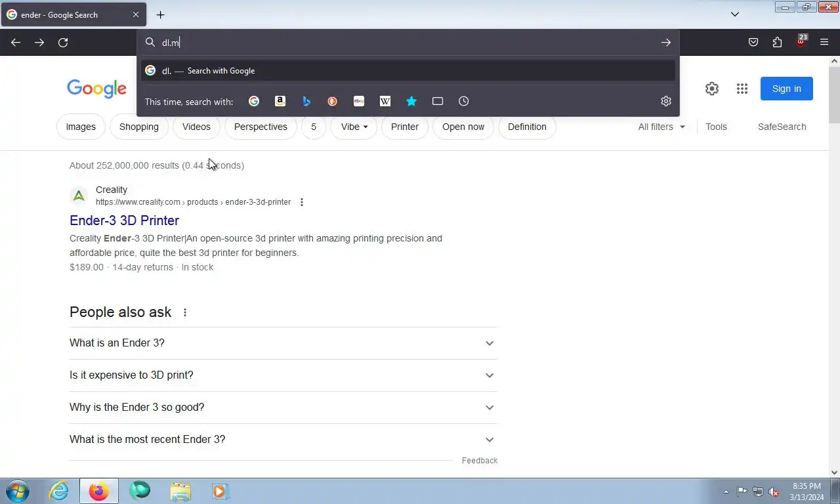This screenshot has height=504, width=840.
Task: Close the 'ender - Google Search' tab
Action: coord(136,14)
